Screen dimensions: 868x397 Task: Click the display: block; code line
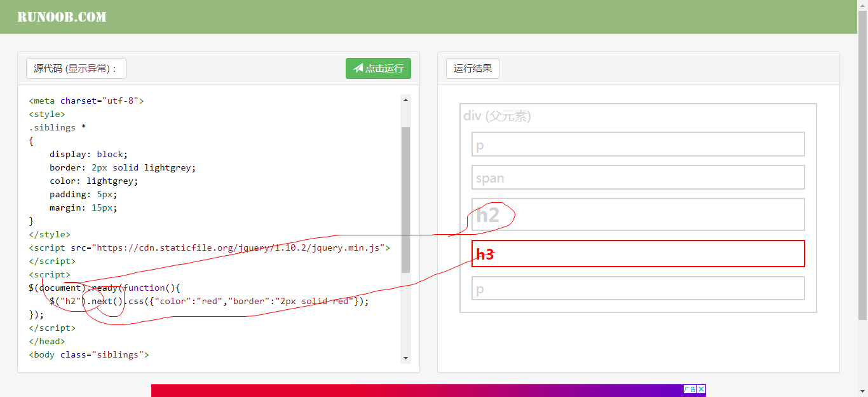89,154
